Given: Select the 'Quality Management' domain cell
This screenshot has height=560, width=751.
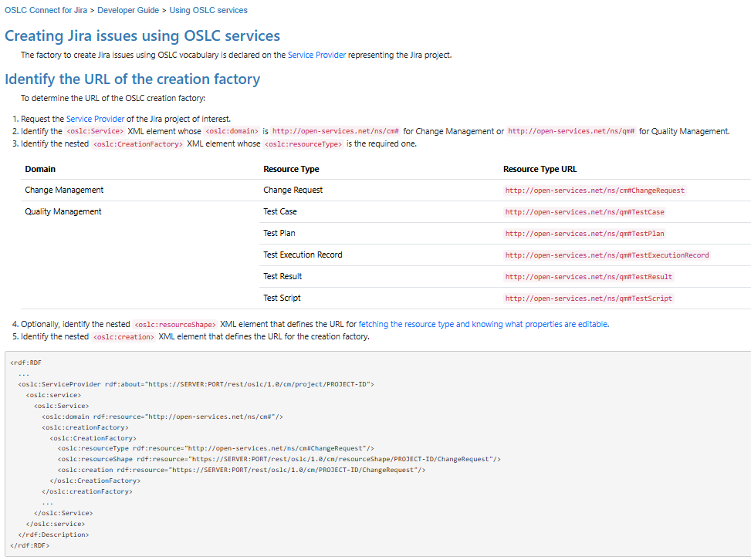Looking at the screenshot, I should click(63, 211).
